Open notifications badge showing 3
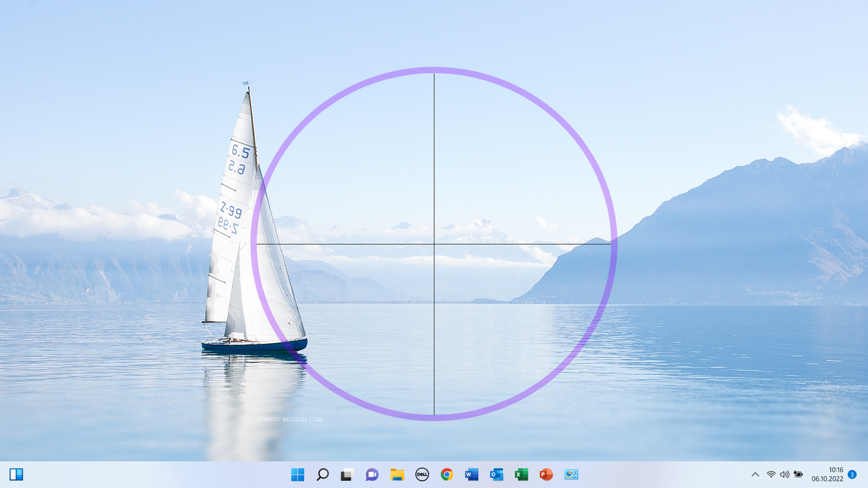Screen dimensions: 868x488 pyautogui.click(x=852, y=475)
